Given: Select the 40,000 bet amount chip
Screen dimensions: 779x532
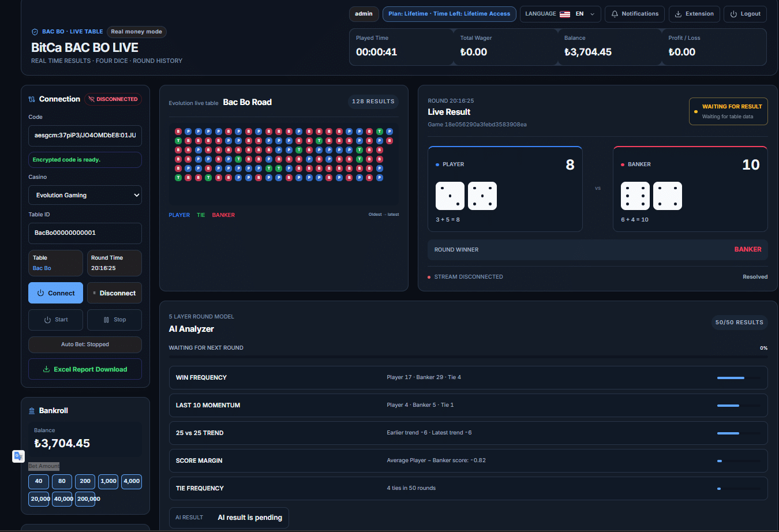Looking at the screenshot, I should coord(62,499).
